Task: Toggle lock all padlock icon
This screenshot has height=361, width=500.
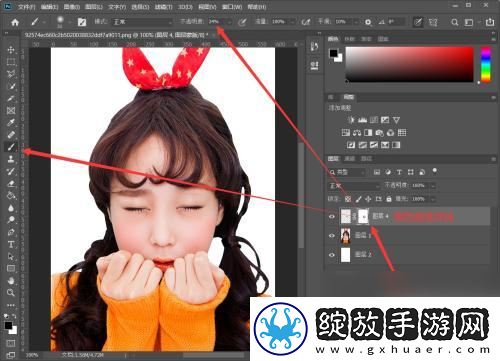Action: tap(389, 199)
